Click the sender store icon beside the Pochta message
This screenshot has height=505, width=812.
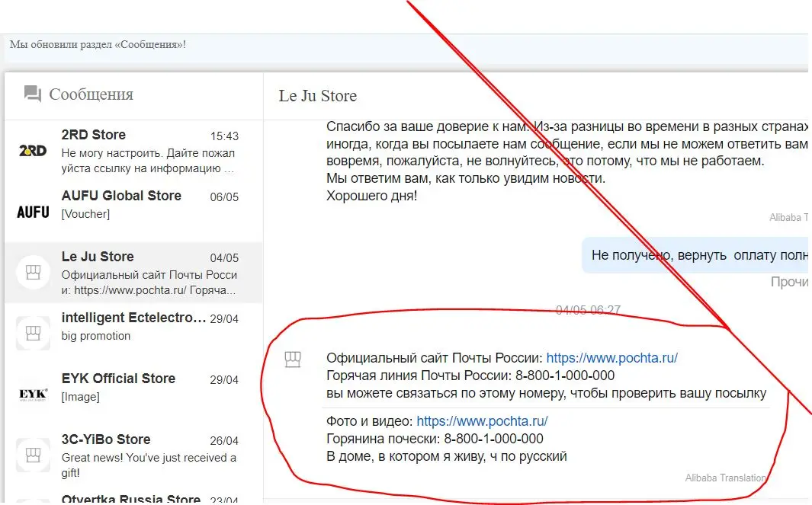(293, 359)
